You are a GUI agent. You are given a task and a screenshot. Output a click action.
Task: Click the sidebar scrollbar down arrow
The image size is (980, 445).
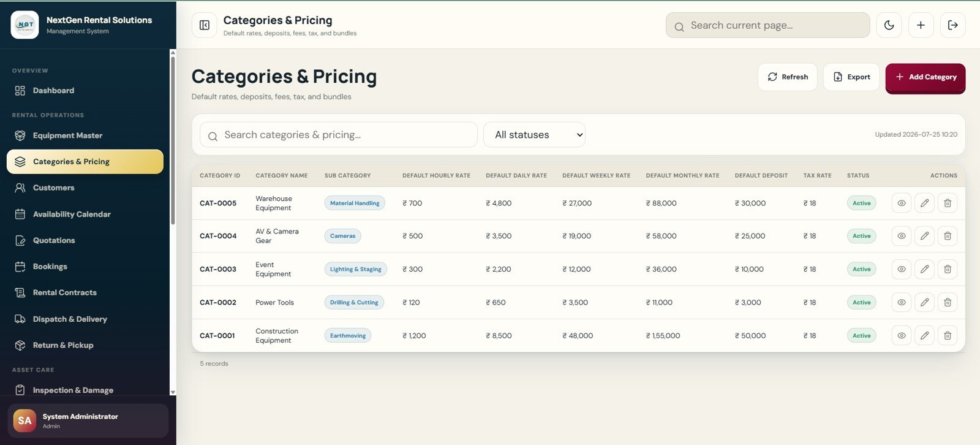pyautogui.click(x=173, y=392)
